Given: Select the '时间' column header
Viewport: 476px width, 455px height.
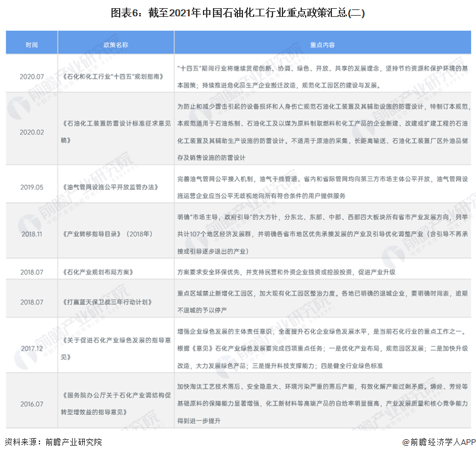Looking at the screenshot, I should [x=32, y=45].
